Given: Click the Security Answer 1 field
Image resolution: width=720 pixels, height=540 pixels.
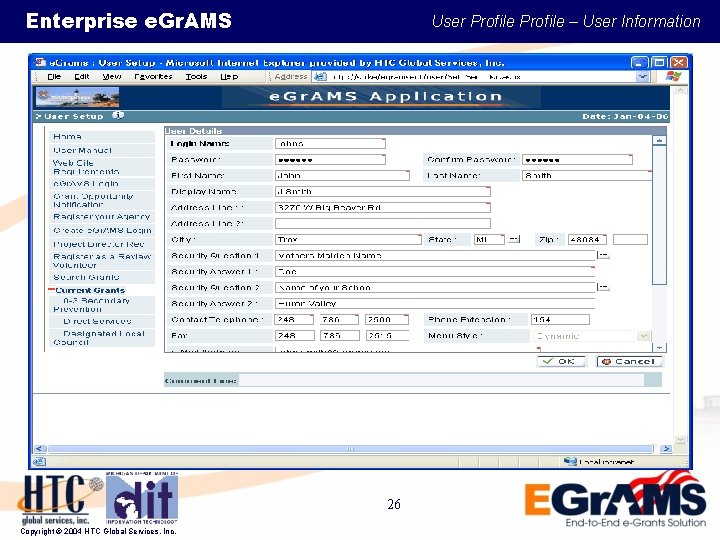Looking at the screenshot, I should tap(435, 271).
